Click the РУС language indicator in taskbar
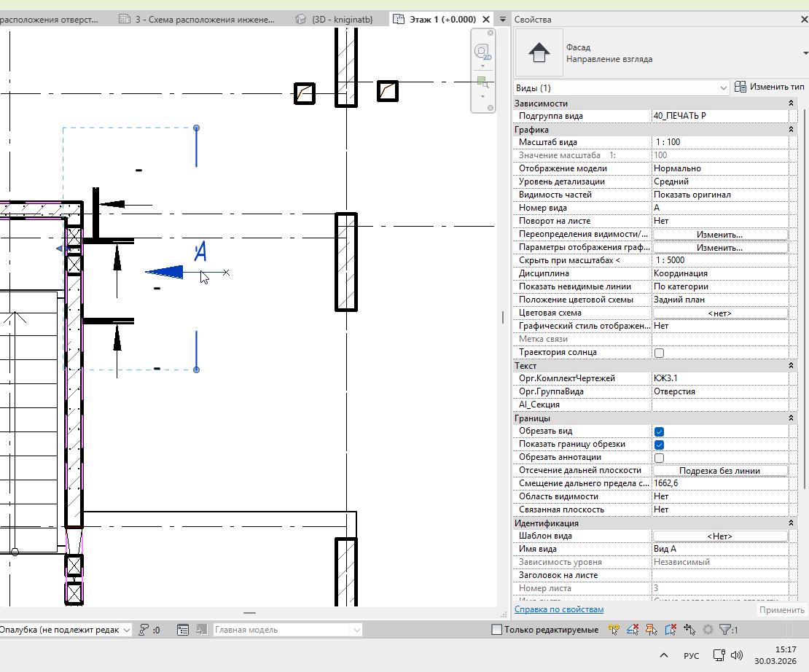Screen dimensions: 809x672 coord(691,656)
